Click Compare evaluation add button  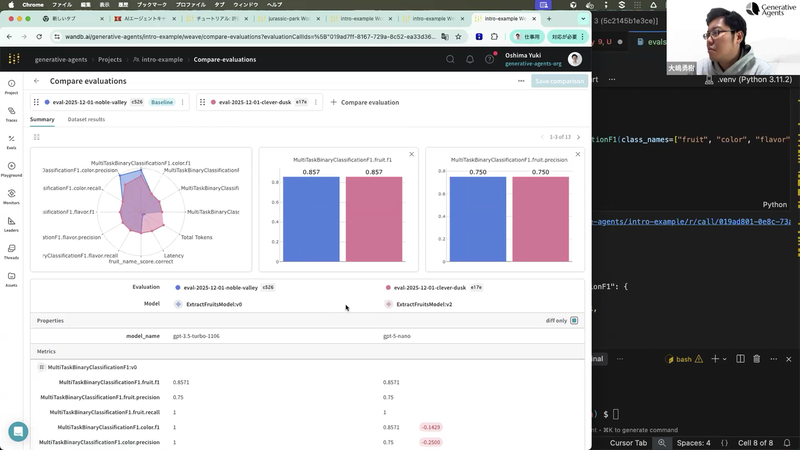365,102
